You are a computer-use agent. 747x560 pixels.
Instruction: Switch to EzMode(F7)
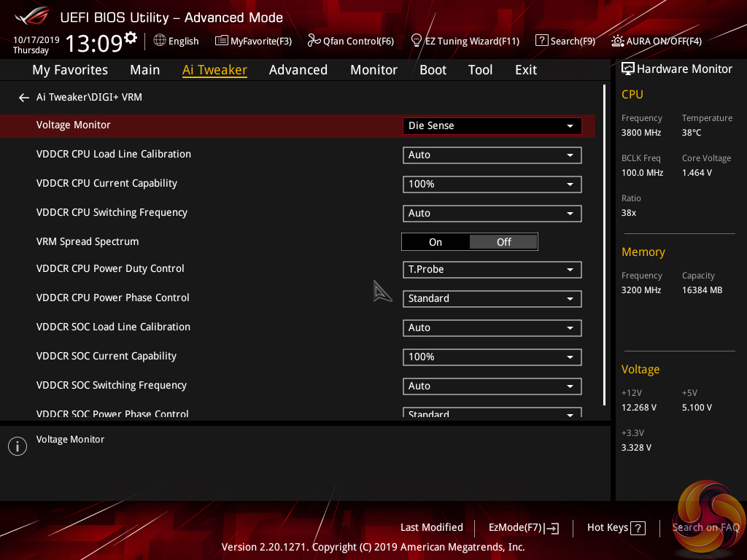(523, 528)
